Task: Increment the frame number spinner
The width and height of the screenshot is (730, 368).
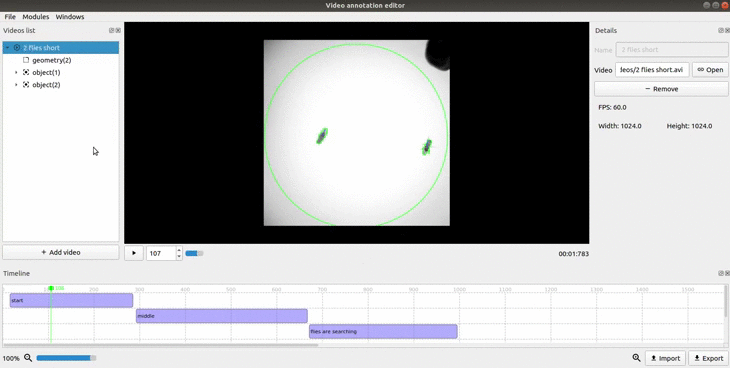Action: (x=179, y=250)
